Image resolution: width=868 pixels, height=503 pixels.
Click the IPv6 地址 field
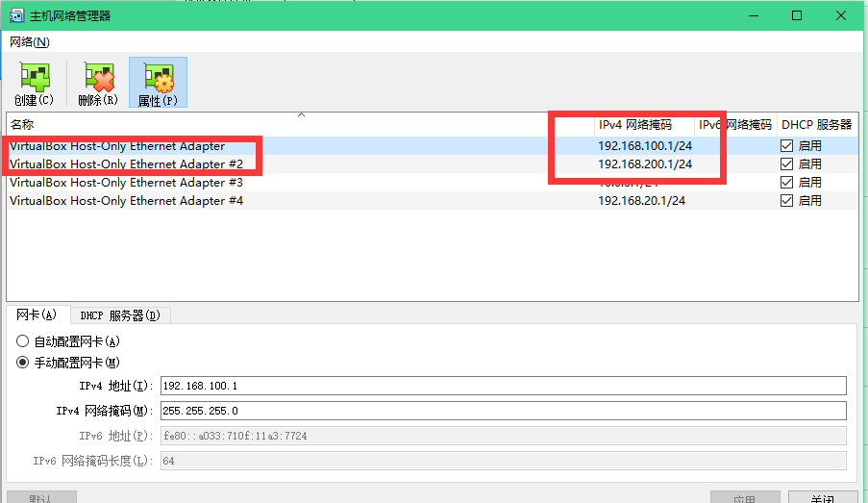(503, 436)
